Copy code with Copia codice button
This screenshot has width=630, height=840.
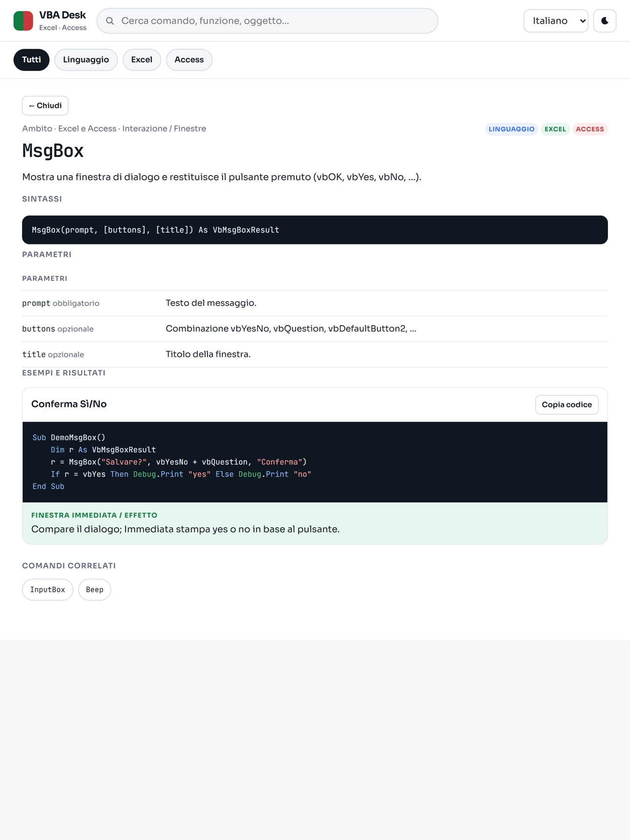[x=567, y=404]
